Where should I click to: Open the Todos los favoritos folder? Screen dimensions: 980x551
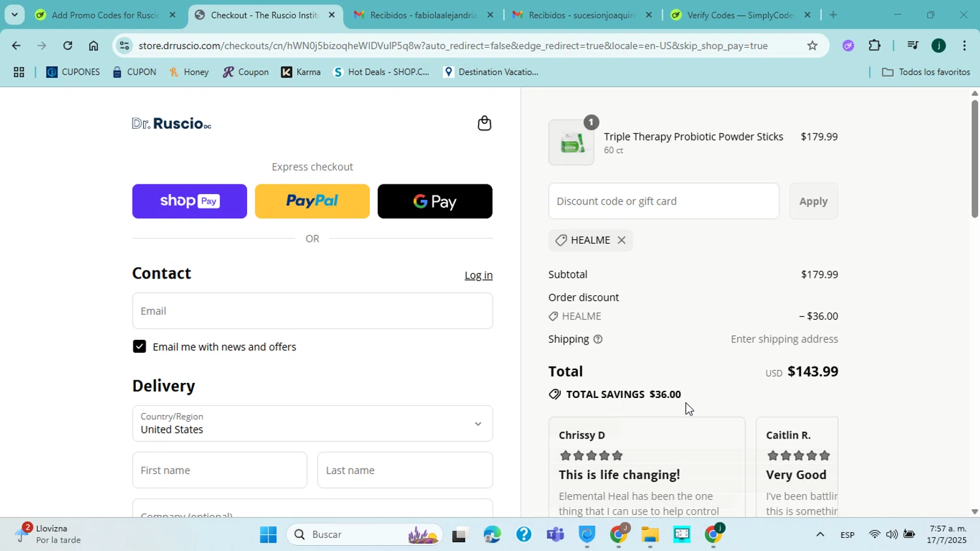click(926, 73)
